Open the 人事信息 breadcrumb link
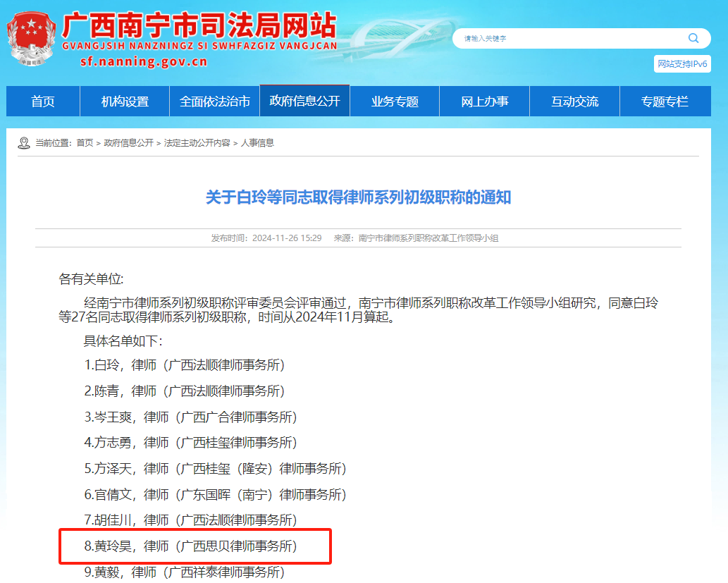This screenshot has width=728, height=583. [x=259, y=143]
